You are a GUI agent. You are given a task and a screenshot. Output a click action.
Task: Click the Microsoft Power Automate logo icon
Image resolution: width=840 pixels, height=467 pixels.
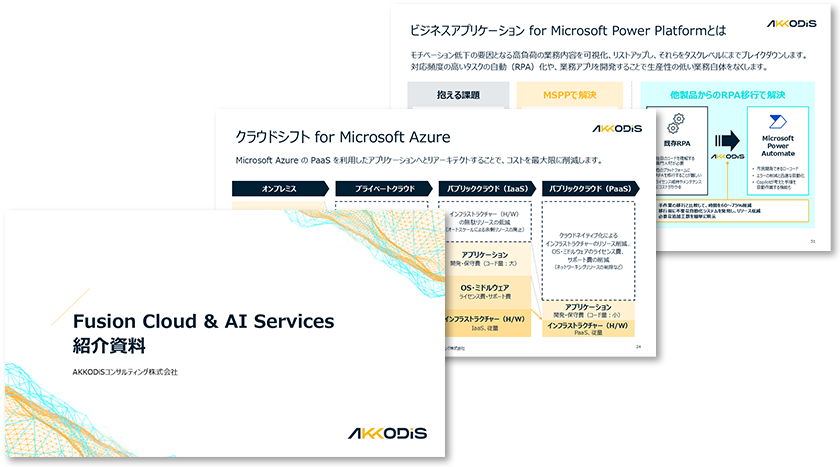click(778, 122)
